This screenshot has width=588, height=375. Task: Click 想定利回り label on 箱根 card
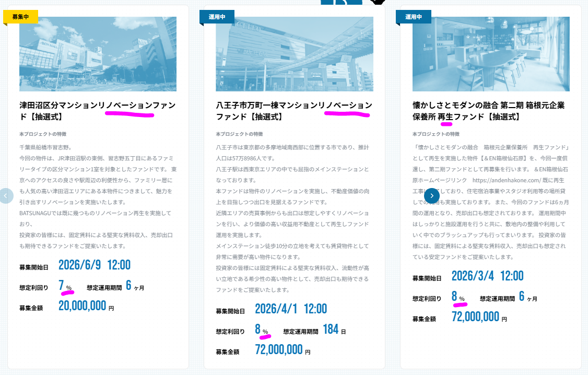click(427, 299)
